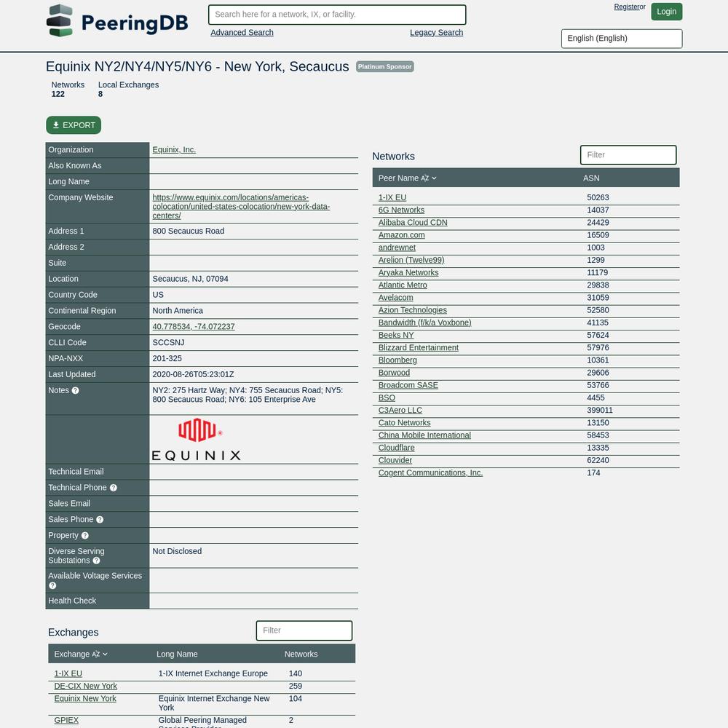Open Legacy Search
The height and width of the screenshot is (728, 728).
pos(436,33)
